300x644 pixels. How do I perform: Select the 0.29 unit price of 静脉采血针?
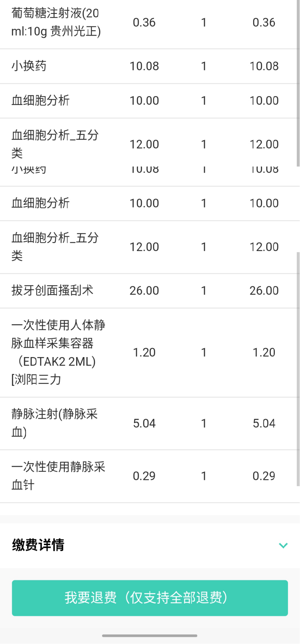click(144, 476)
